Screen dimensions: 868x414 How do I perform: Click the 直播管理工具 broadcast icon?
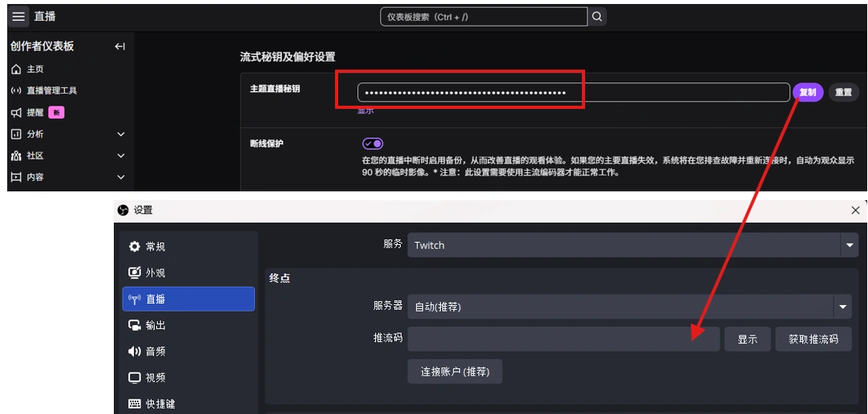click(16, 90)
